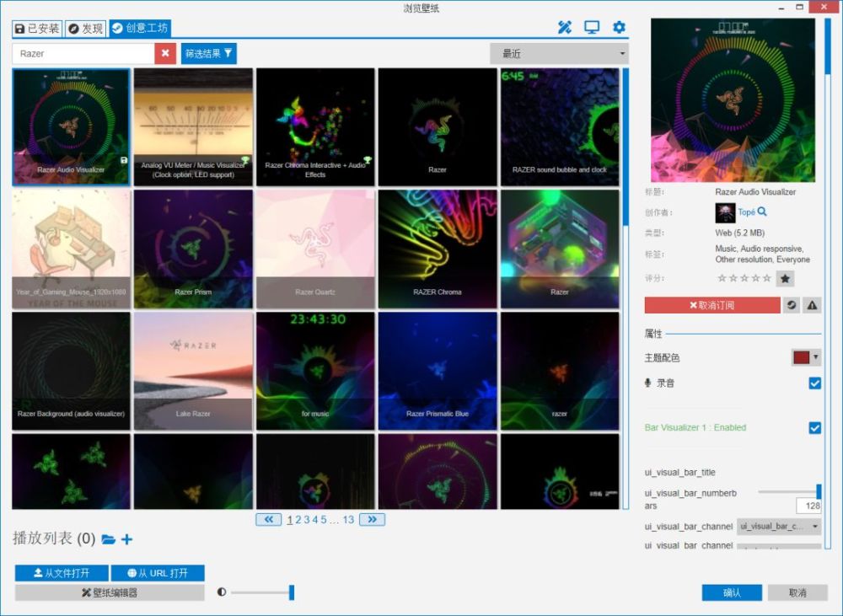Report wallpaper with warning triangle icon
Screen dimensions: 843x616
(x=812, y=305)
